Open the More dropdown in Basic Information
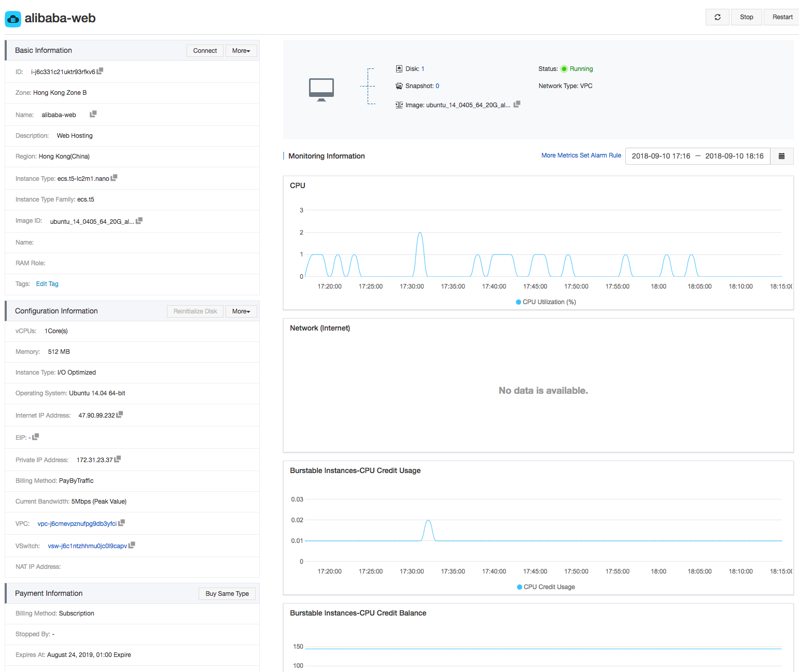 coord(241,51)
